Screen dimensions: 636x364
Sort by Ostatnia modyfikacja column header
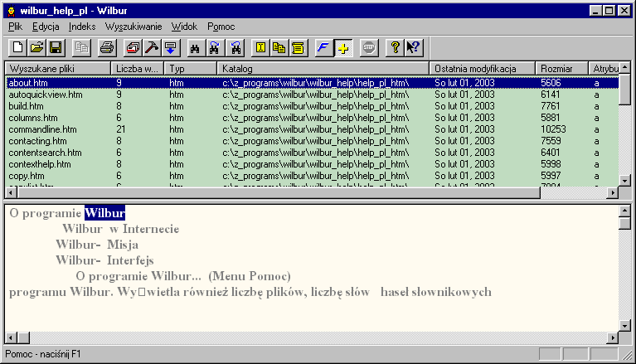tap(483, 69)
